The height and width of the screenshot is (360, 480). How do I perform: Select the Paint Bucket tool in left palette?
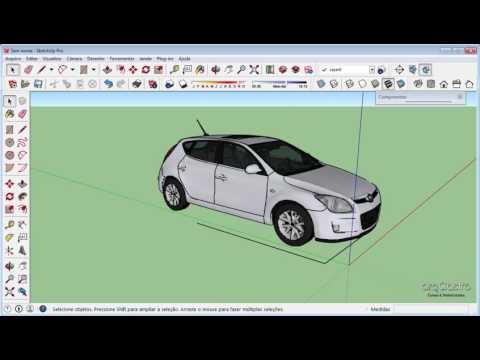(x=10, y=114)
